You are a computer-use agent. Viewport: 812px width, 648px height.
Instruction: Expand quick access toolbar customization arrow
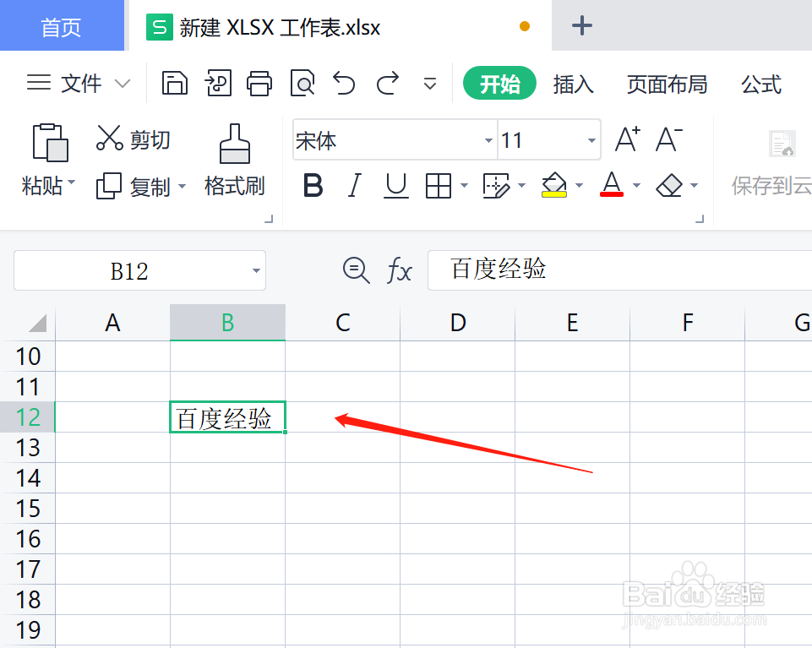coord(430,84)
